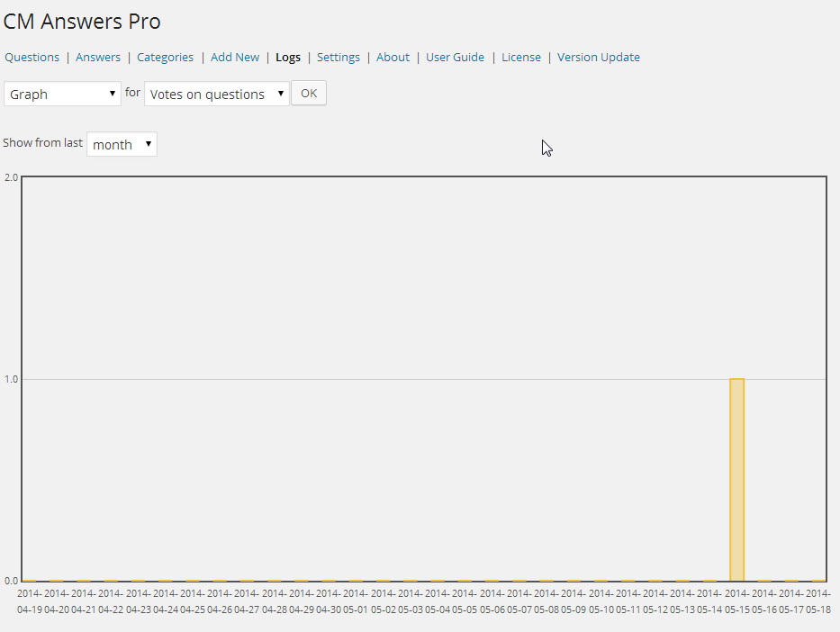Click the 2014-05-18 date axis label
The width and height of the screenshot is (840, 632).
point(817,601)
